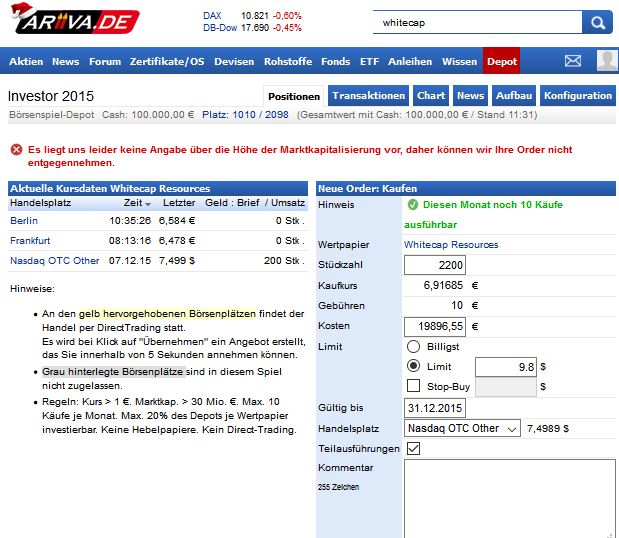Screen dimensions: 619x538
Task: Open the Whitecap Resources security link
Action: coord(451,245)
